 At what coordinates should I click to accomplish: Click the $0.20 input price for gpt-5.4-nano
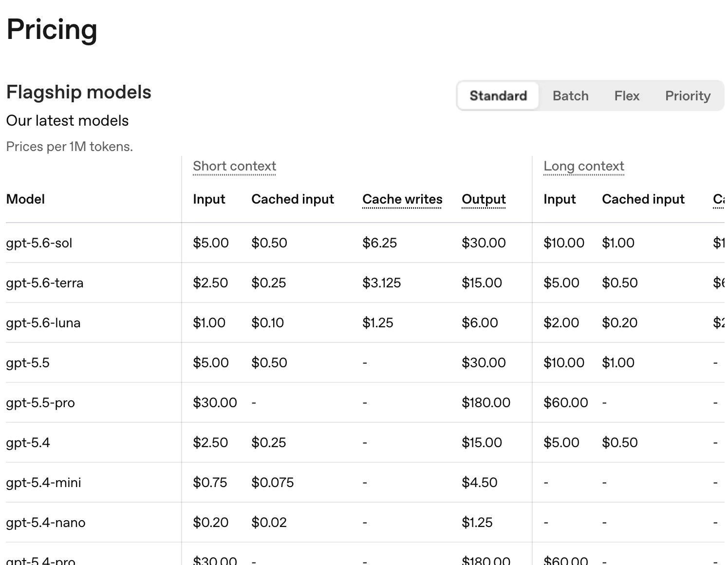pyautogui.click(x=210, y=522)
